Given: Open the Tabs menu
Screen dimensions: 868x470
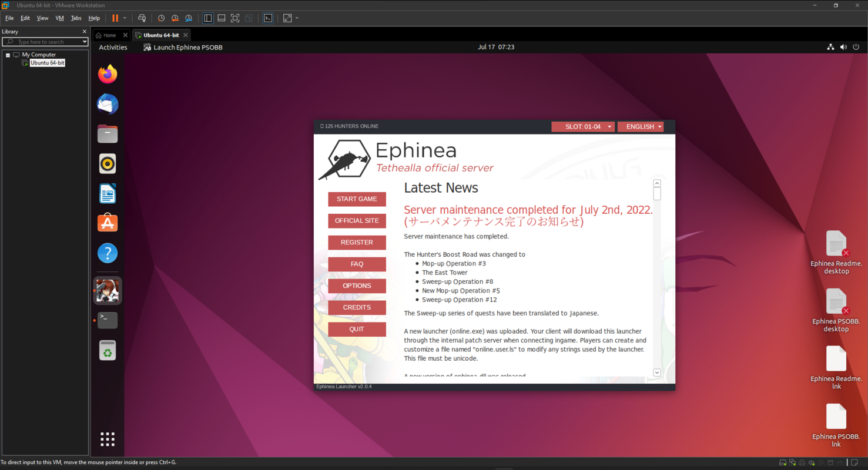Looking at the screenshot, I should pos(76,18).
